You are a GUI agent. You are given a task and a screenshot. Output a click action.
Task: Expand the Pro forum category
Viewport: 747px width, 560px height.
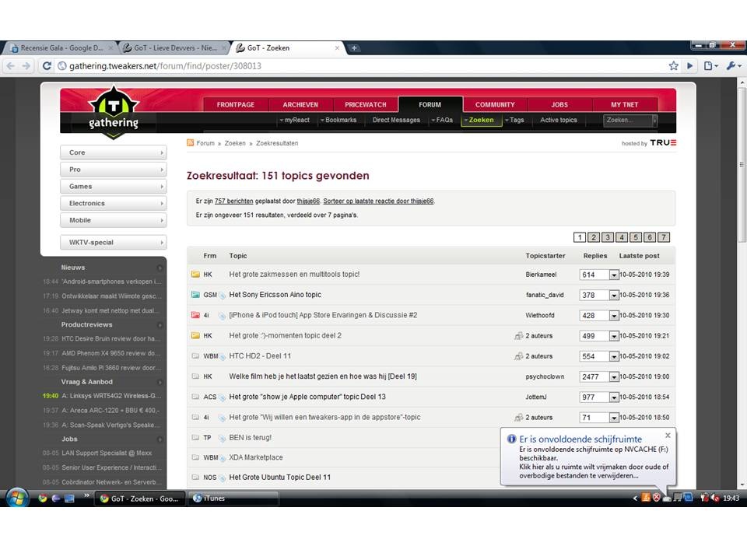tap(114, 170)
